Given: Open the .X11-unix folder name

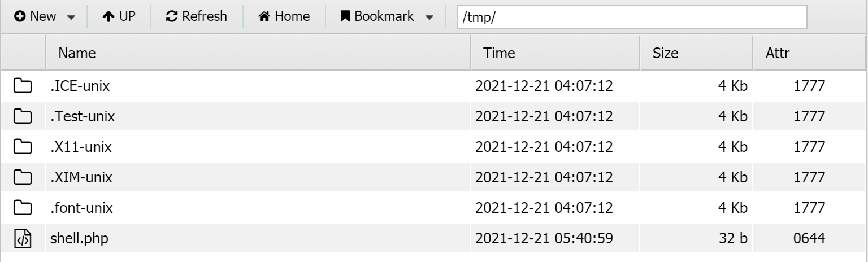Looking at the screenshot, I should point(81,147).
